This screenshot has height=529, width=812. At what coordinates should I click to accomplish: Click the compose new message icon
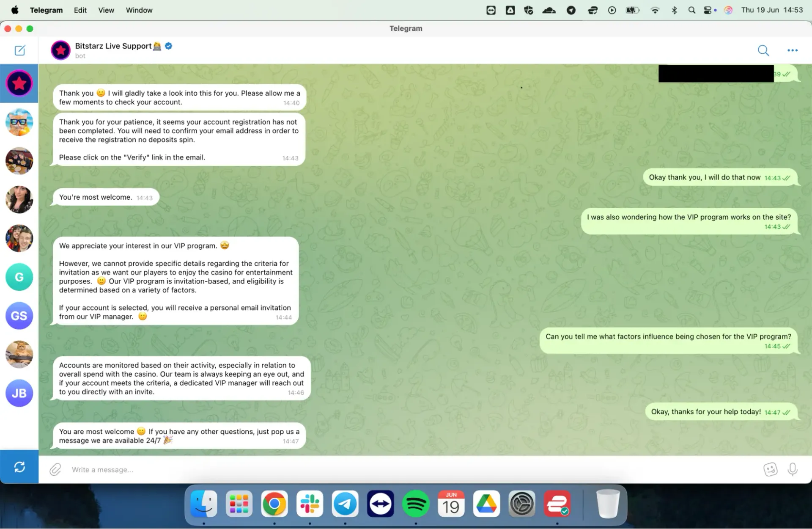click(20, 50)
